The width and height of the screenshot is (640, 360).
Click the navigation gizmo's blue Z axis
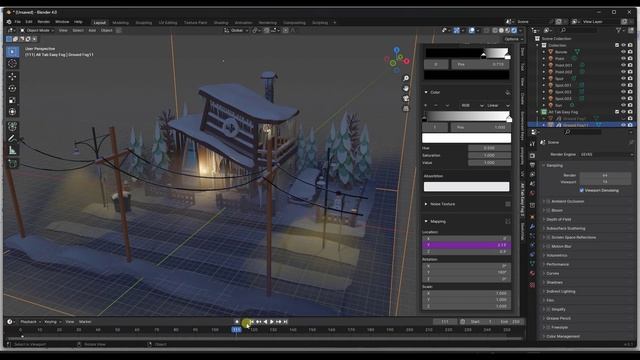click(x=396, y=50)
